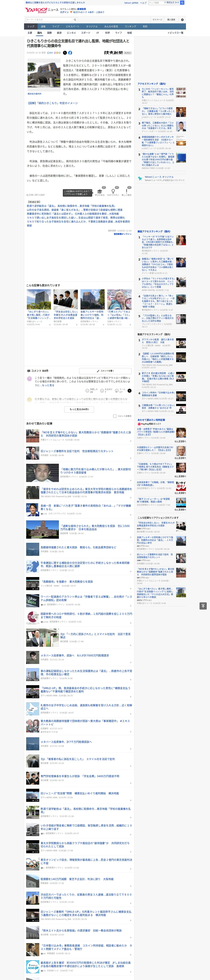
Task: Click the もっと見る(84件) button
Action: point(79,409)
